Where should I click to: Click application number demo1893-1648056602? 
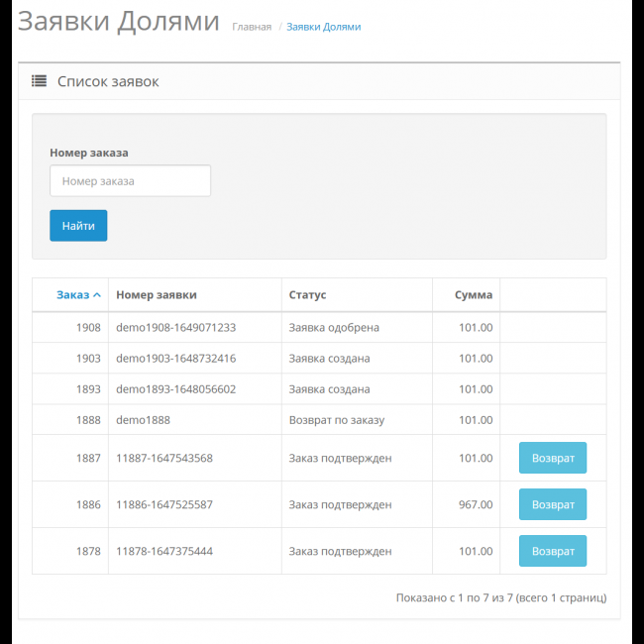175,389
